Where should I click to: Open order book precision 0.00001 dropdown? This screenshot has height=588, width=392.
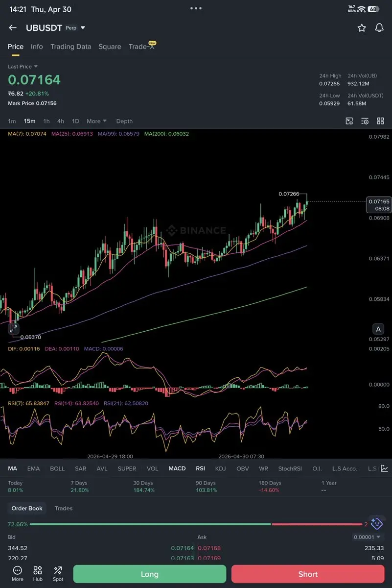tap(367, 537)
